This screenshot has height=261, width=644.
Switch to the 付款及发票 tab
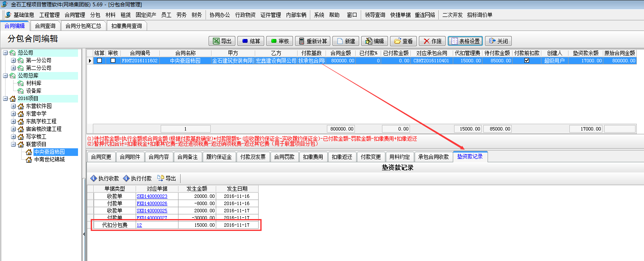point(253,157)
